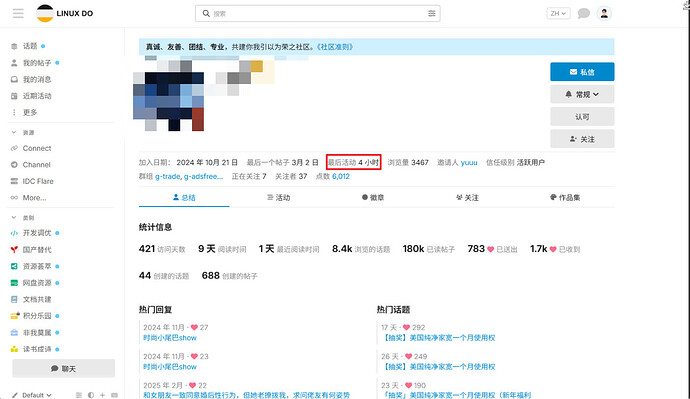
Task: Open search filter options icon
Action: [x=432, y=14]
